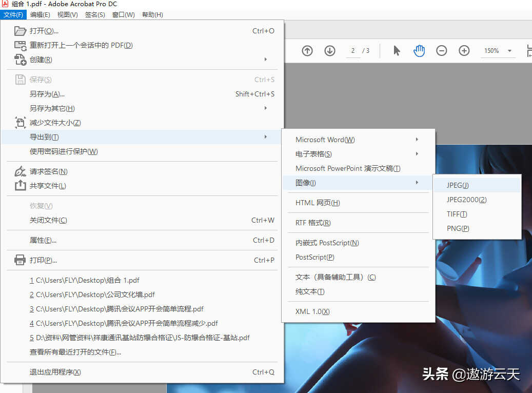Select 另存为(A)... menu entry
532x393 pixels.
pyautogui.click(x=142, y=94)
